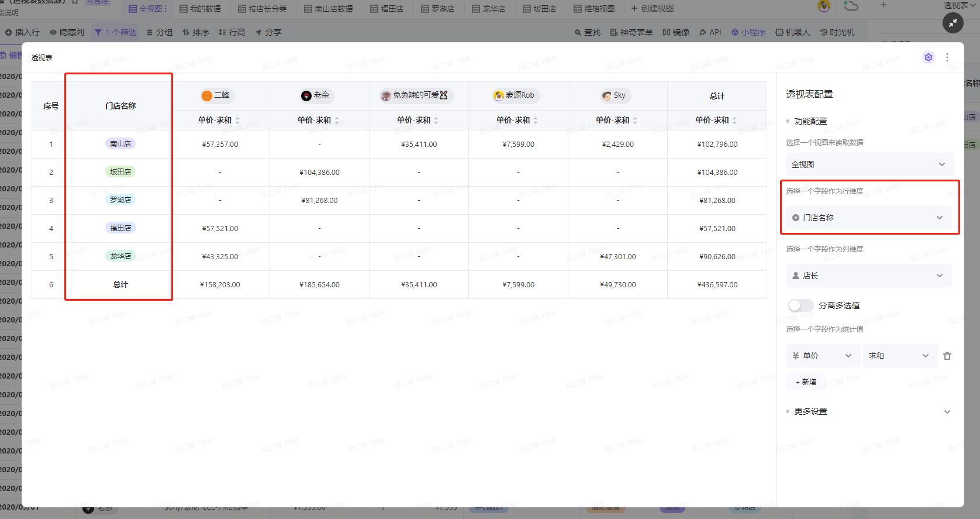
Task: Open the 全视图 view selection dropdown
Action: [869, 164]
